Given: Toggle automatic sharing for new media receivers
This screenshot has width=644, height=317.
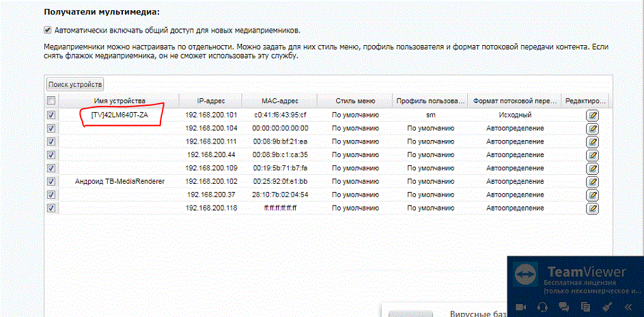Looking at the screenshot, I should (47, 30).
